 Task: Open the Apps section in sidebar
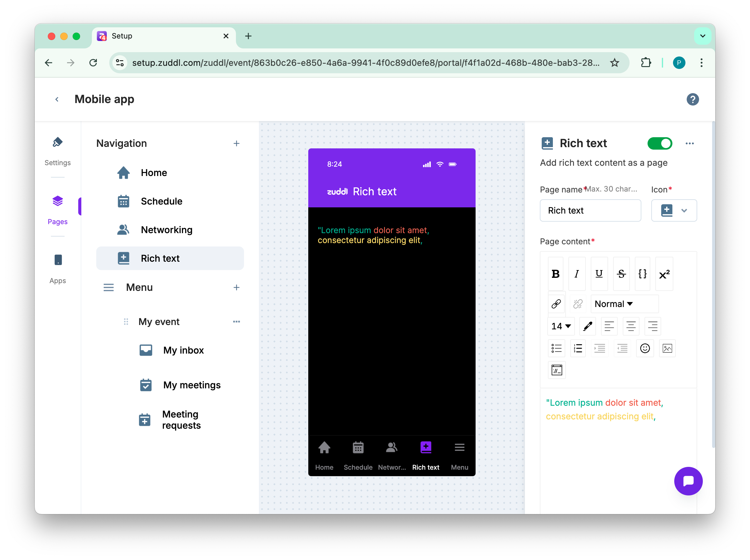point(58,269)
